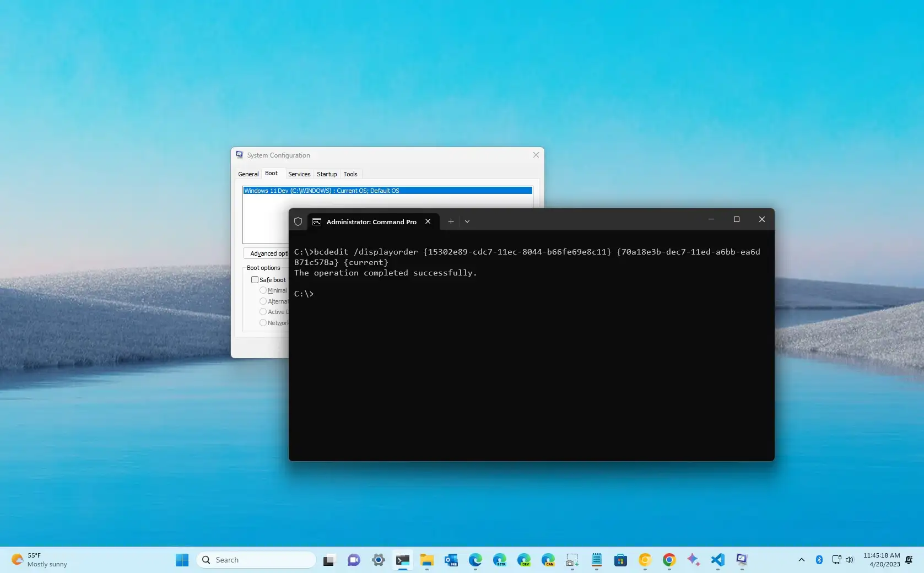Open a new Command Prompt tab

point(450,221)
